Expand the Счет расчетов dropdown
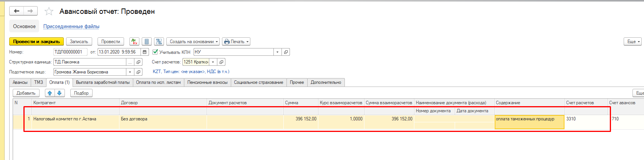644x160 pixels. click(213, 62)
